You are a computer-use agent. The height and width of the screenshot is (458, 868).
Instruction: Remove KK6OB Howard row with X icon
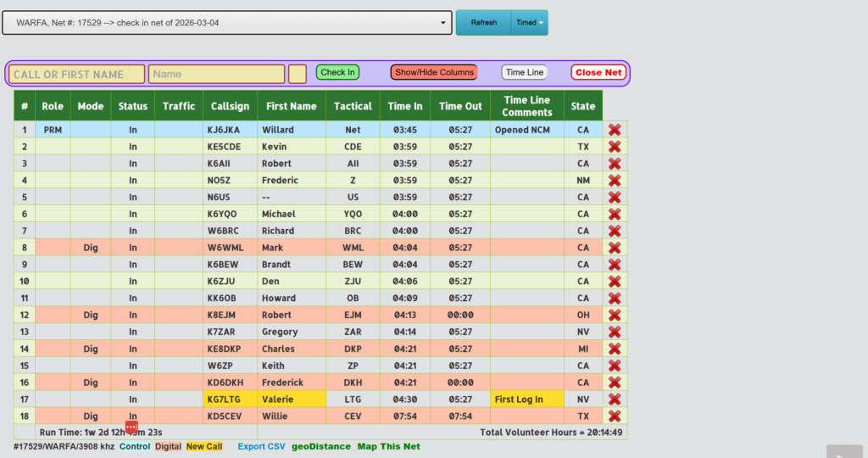[615, 298]
